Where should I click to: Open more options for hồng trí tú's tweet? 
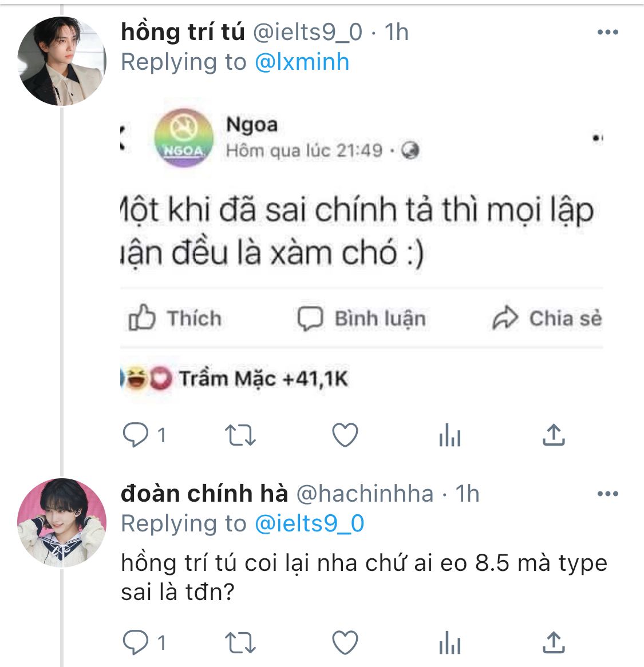(x=607, y=32)
